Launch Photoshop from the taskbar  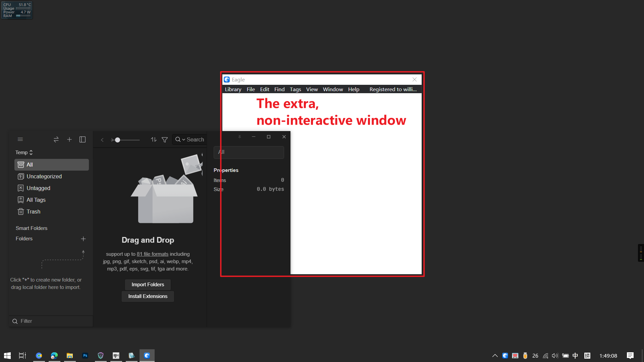pos(85,355)
